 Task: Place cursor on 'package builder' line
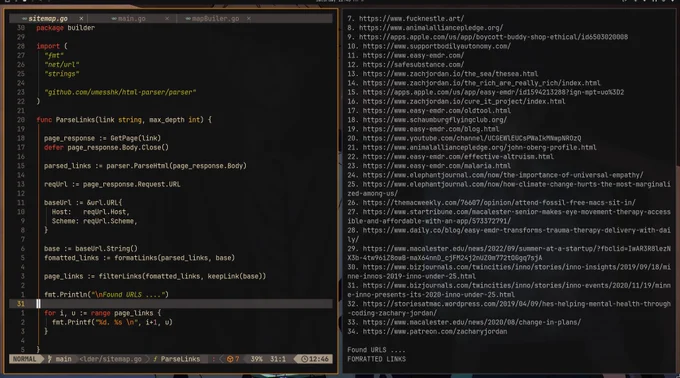(65, 28)
